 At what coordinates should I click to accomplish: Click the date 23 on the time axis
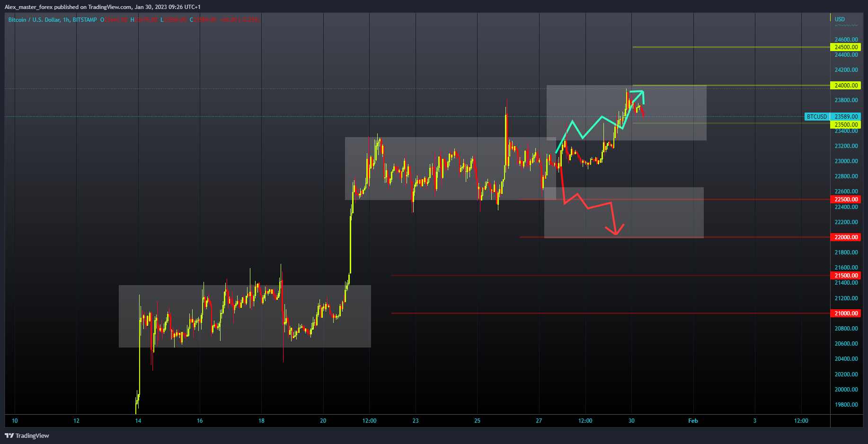click(x=416, y=421)
